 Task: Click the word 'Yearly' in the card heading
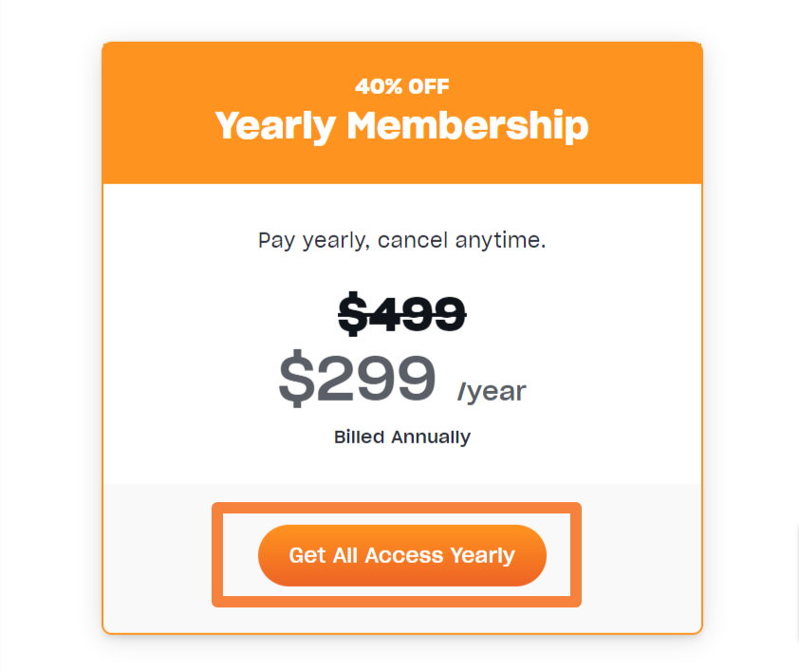tap(274, 126)
